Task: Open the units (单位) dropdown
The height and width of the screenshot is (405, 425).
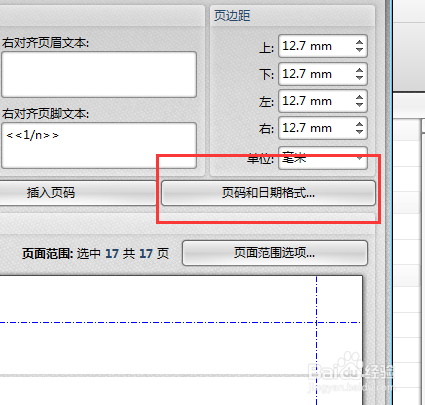Action: pyautogui.click(x=323, y=158)
